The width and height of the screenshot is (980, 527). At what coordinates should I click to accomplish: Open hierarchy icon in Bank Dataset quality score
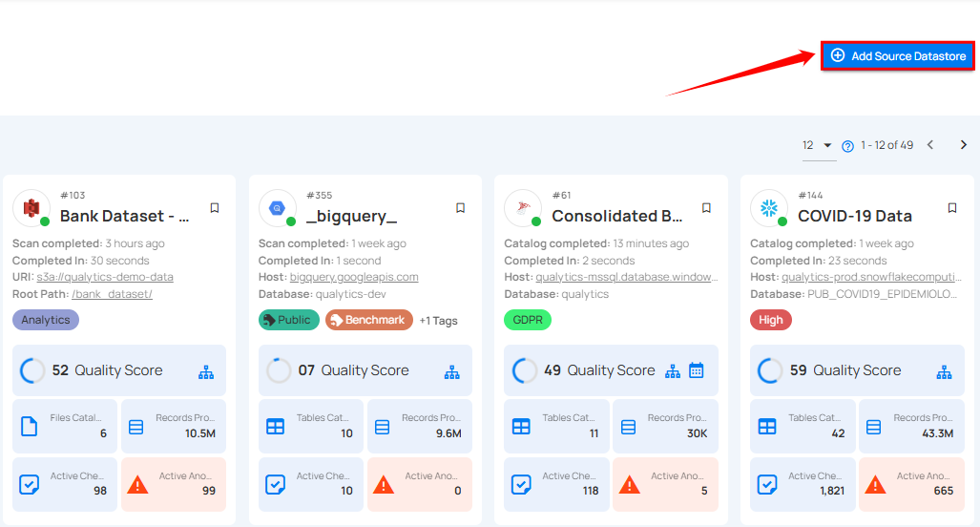pyautogui.click(x=206, y=371)
